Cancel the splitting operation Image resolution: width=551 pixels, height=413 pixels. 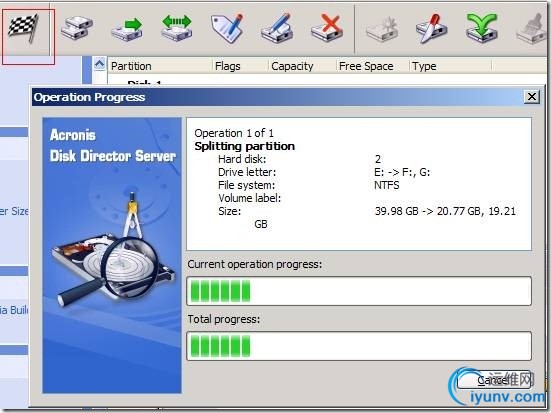[493, 380]
